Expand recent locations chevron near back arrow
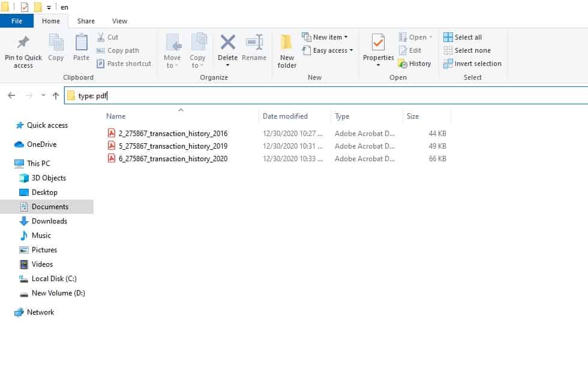The image size is (588, 386). click(x=43, y=96)
